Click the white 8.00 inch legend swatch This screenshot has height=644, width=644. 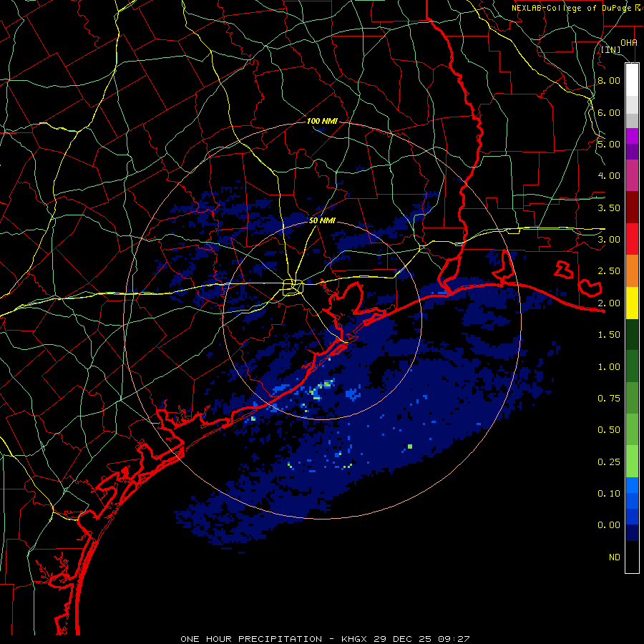632,79
